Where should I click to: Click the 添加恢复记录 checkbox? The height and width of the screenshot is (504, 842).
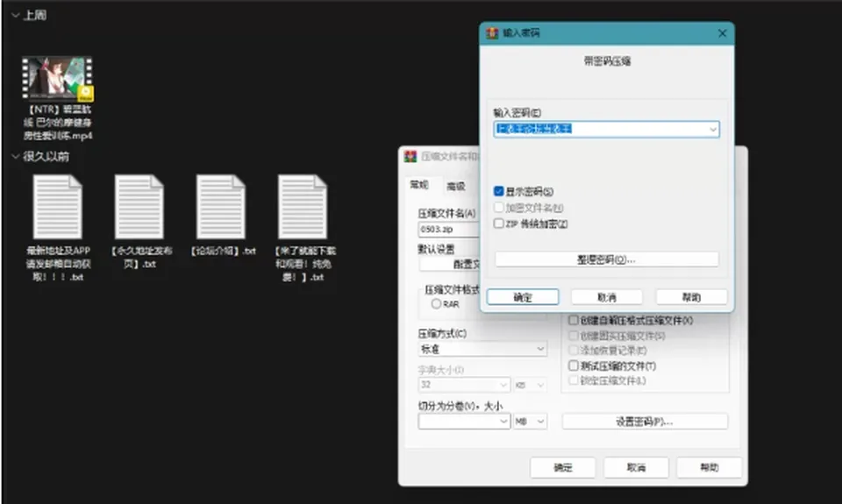[x=574, y=351]
